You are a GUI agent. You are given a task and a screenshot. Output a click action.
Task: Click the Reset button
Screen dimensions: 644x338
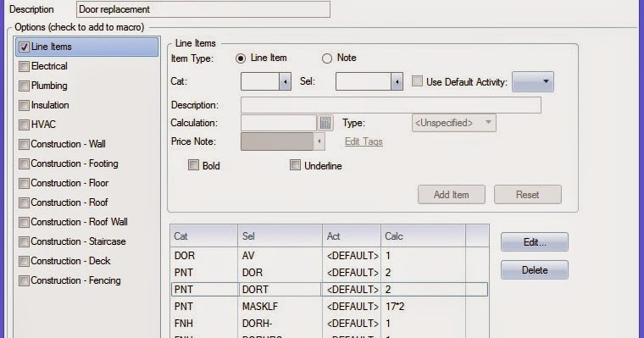[528, 195]
